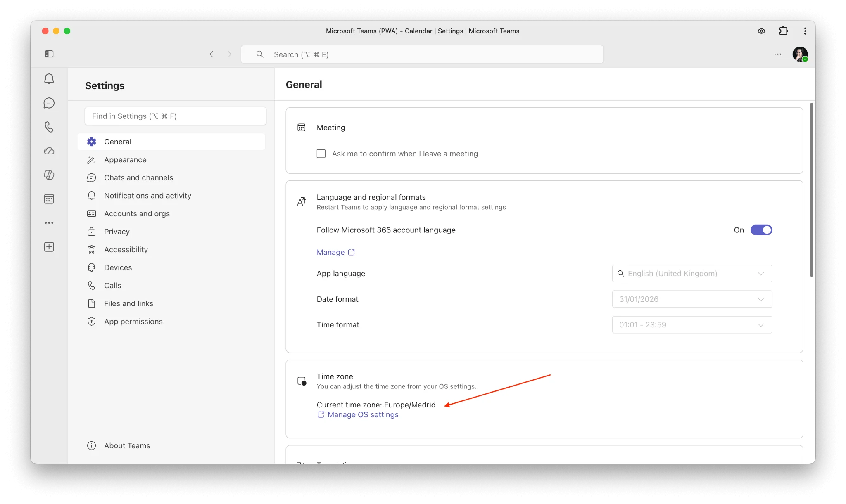Viewport: 846px width, 504px height.
Task: Open the Settings and more ellipsis
Action: 778,54
